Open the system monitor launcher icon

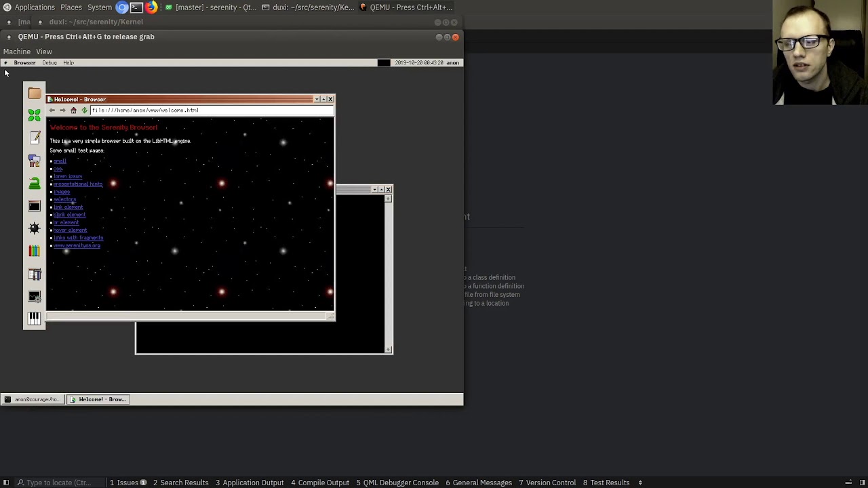pyautogui.click(x=35, y=296)
